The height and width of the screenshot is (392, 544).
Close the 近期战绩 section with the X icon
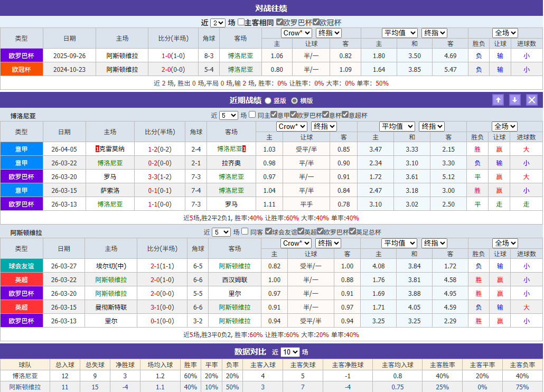click(x=531, y=99)
